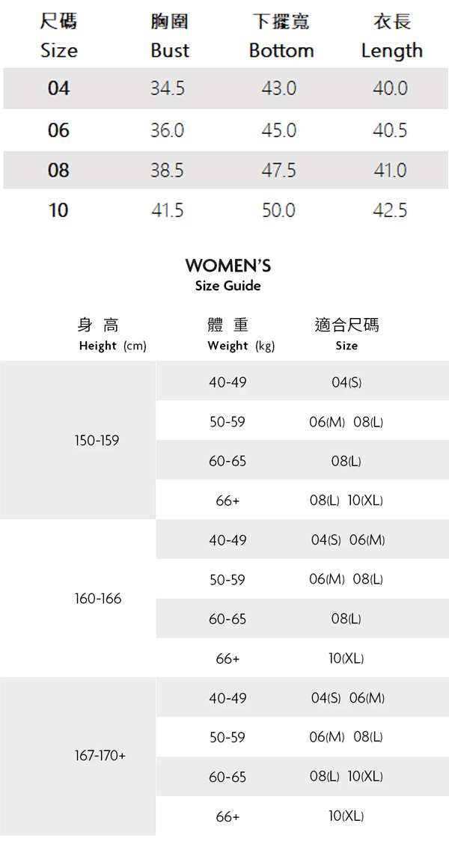Select size 04 row label
This screenshot has width=449, height=868.
[x=58, y=88]
